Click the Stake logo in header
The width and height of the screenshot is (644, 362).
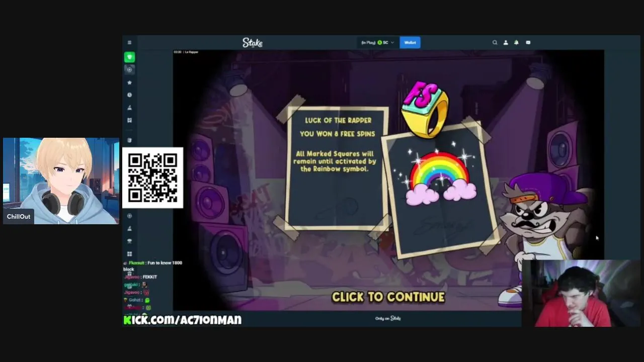253,43
